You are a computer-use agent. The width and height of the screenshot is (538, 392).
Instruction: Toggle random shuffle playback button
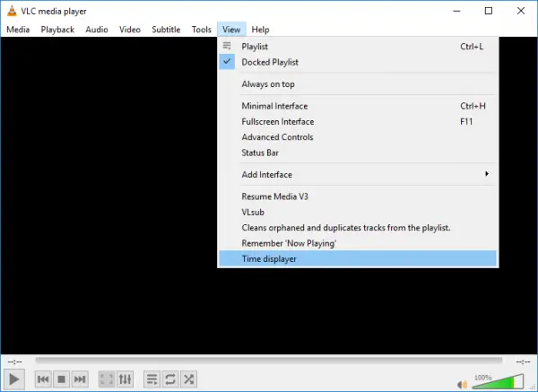pyautogui.click(x=188, y=379)
